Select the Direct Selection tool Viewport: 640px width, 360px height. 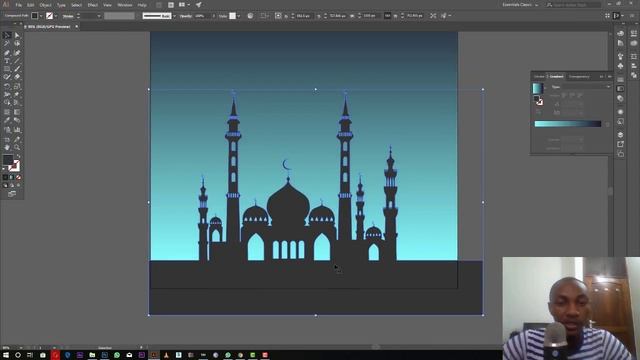(17, 36)
